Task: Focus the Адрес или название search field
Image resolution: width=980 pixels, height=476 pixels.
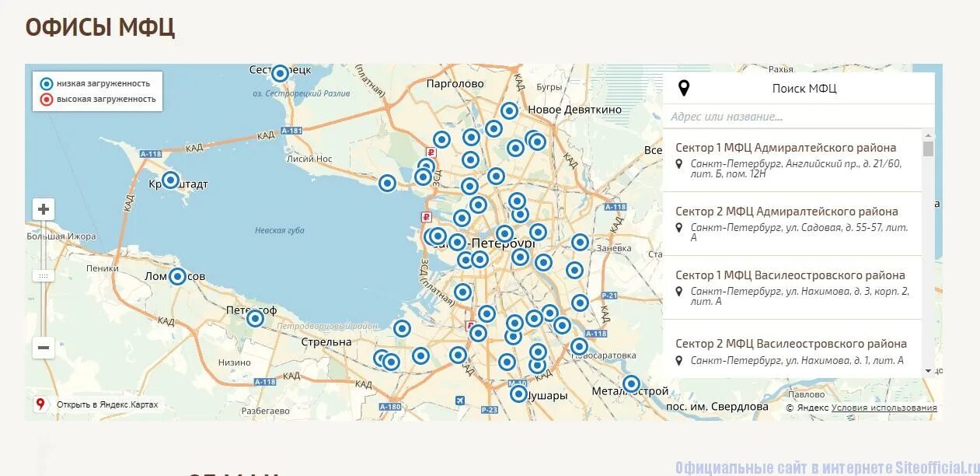Action: pyautogui.click(x=798, y=117)
